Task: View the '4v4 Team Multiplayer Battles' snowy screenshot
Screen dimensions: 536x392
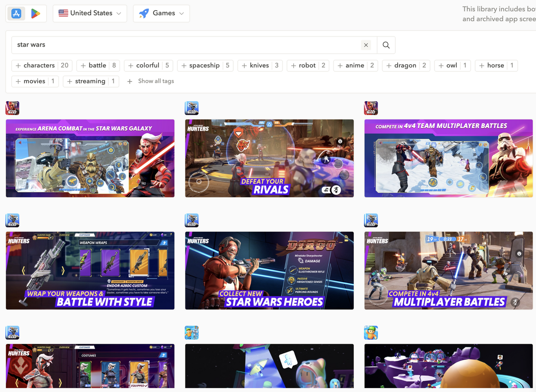Action: tap(449, 158)
